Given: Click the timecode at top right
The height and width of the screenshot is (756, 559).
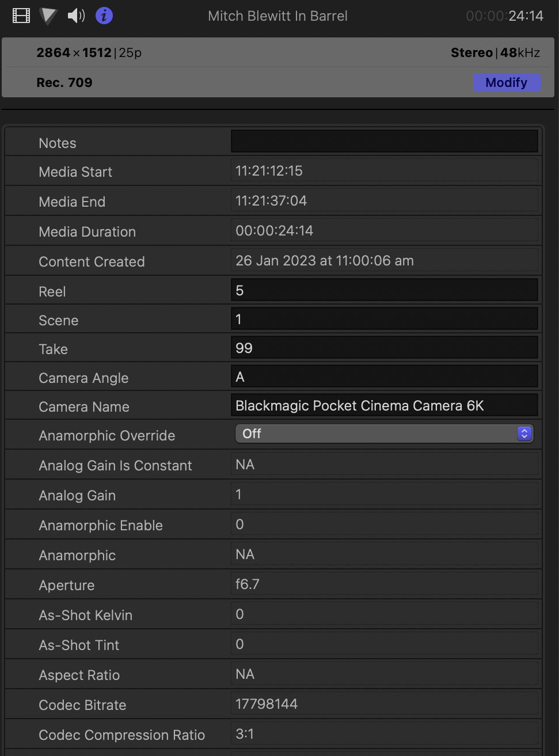Looking at the screenshot, I should [x=504, y=16].
